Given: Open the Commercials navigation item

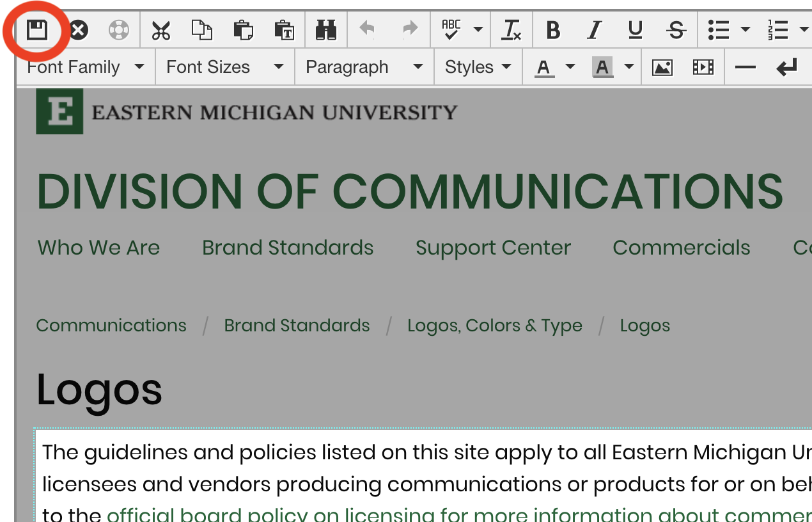Looking at the screenshot, I should (682, 248).
